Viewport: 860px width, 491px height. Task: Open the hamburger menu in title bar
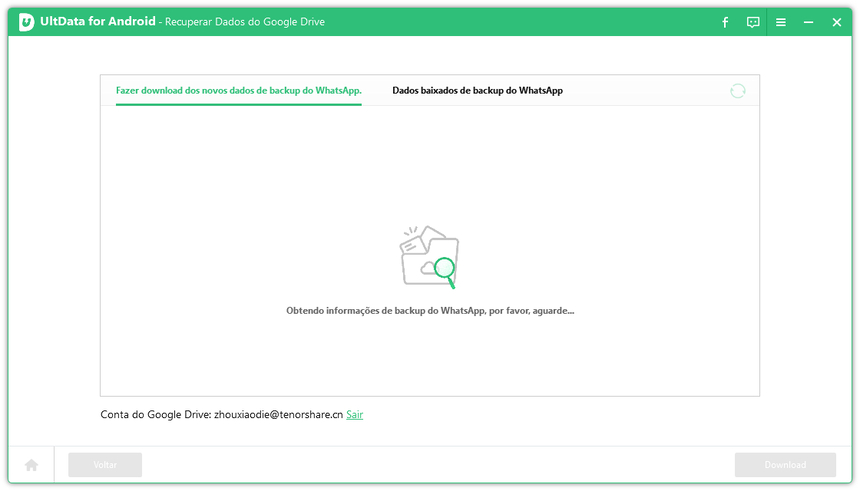click(x=781, y=22)
